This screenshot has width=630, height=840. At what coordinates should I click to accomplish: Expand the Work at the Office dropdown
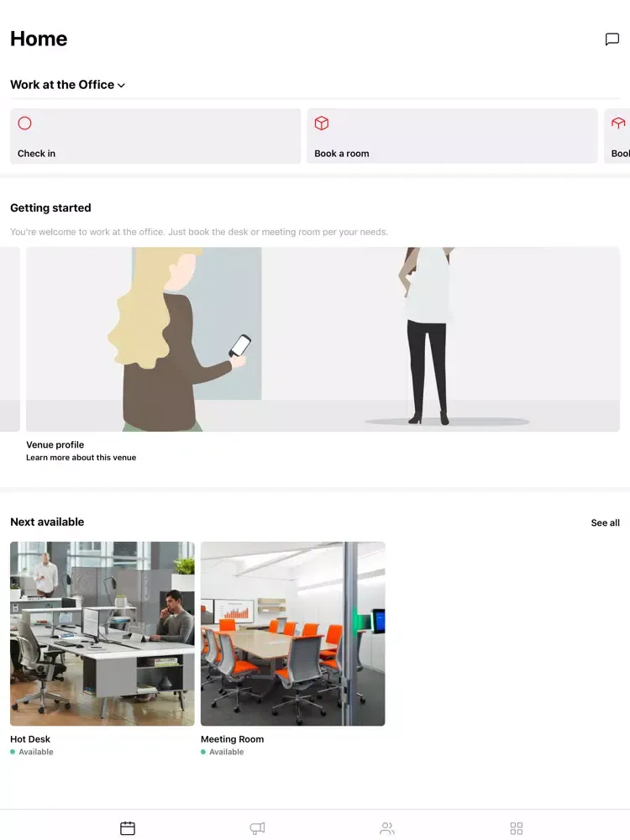(67, 85)
